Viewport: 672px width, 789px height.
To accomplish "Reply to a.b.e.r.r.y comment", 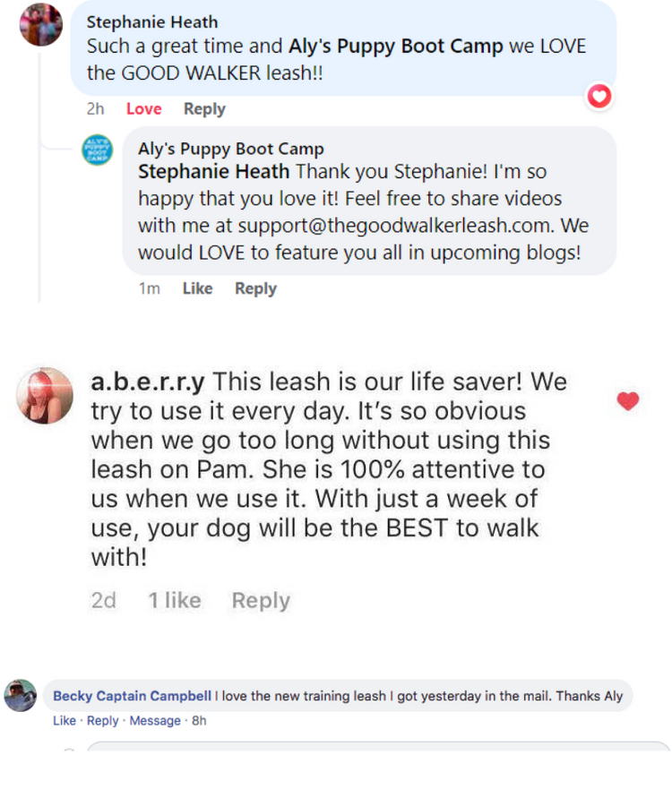I will [261, 601].
